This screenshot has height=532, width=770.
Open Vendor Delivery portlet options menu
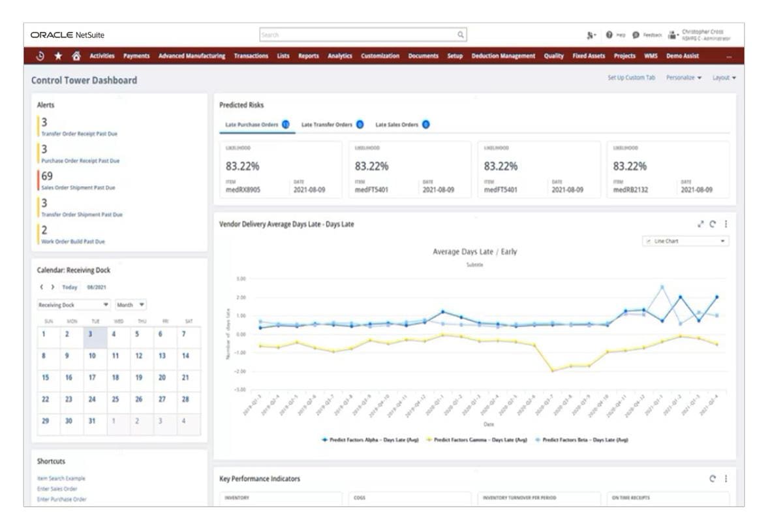pyautogui.click(x=726, y=224)
